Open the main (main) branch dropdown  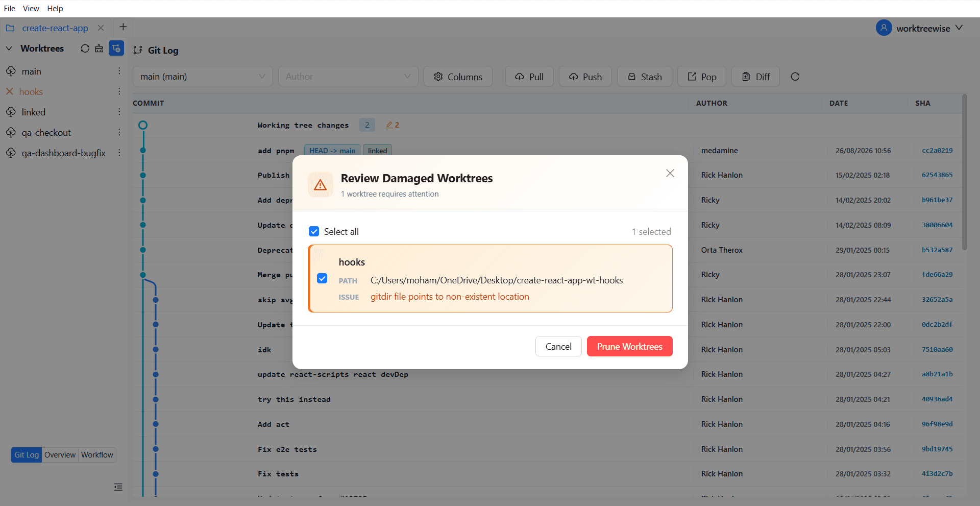click(203, 77)
